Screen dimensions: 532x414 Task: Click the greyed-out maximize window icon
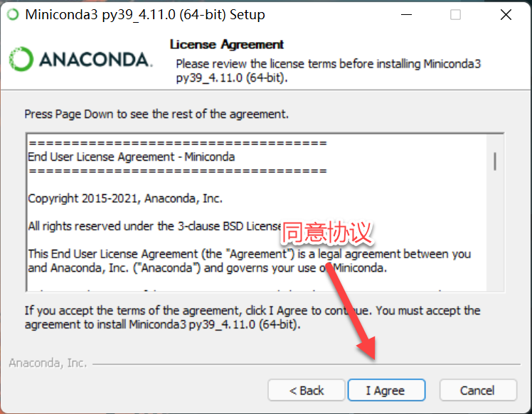click(455, 15)
